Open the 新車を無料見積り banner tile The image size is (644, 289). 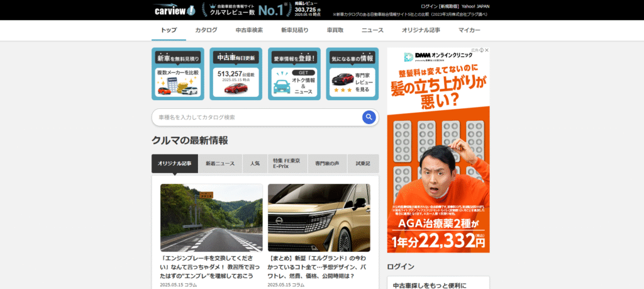point(177,74)
